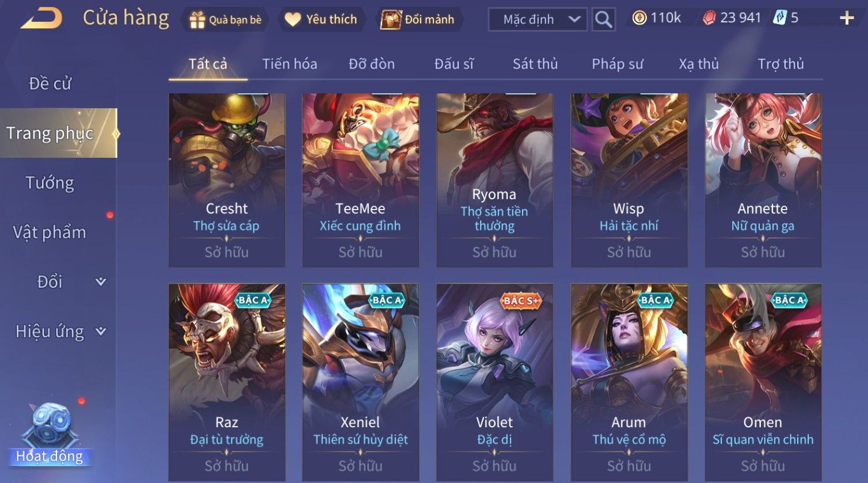Screen dimensions: 868x483
Task: Open the Ryoma Thợ săn tiền thưởng card
Action: pyautogui.click(x=494, y=180)
